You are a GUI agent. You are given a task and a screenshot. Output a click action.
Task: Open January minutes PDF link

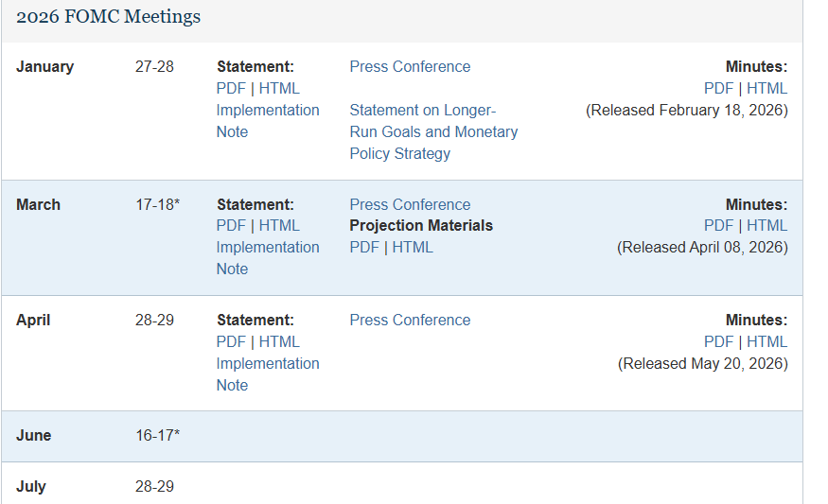tap(718, 88)
